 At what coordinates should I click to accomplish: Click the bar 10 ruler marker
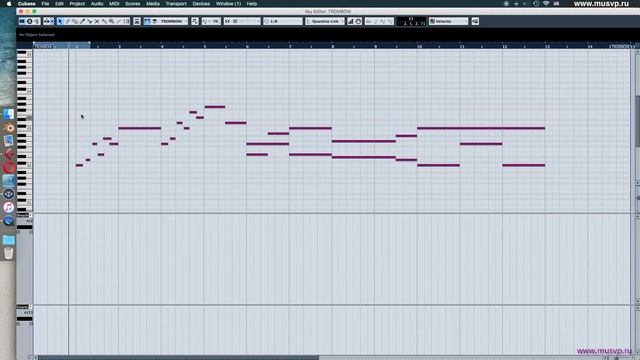coord(419,46)
